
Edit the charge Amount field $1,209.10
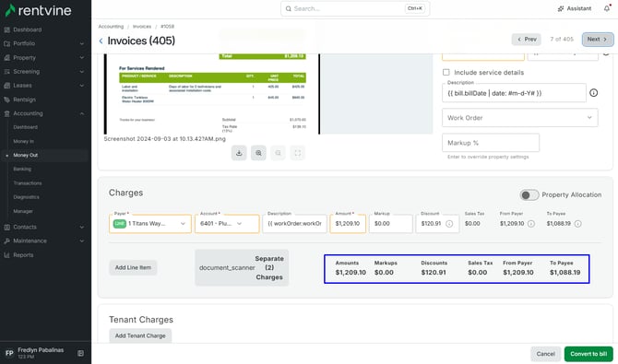click(x=348, y=224)
